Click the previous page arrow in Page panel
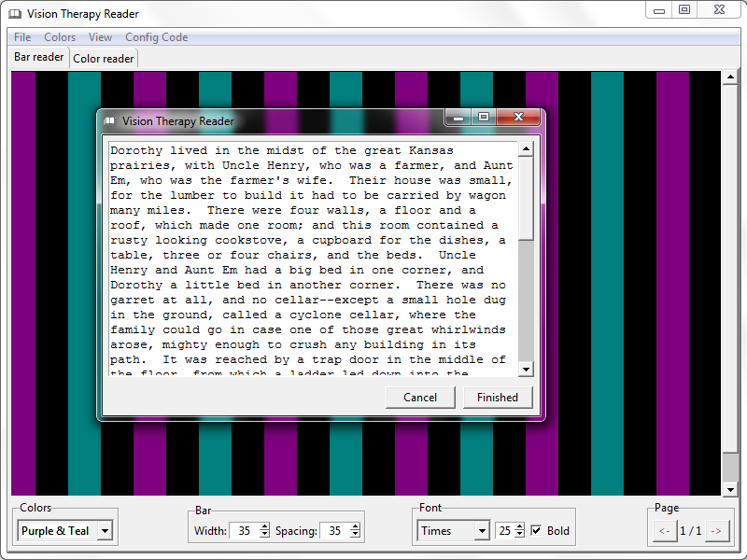747x560 pixels. 664,530
